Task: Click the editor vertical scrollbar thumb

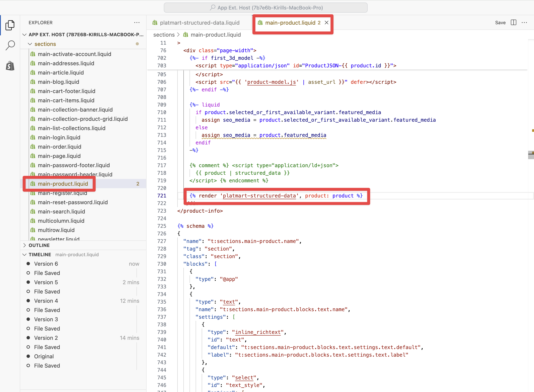Action: [531, 155]
